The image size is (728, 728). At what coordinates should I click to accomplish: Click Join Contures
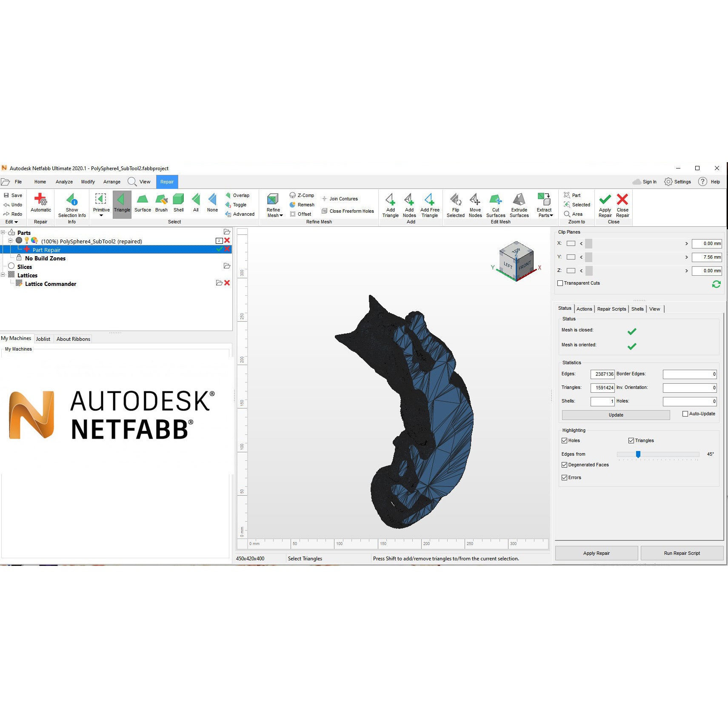(x=340, y=199)
